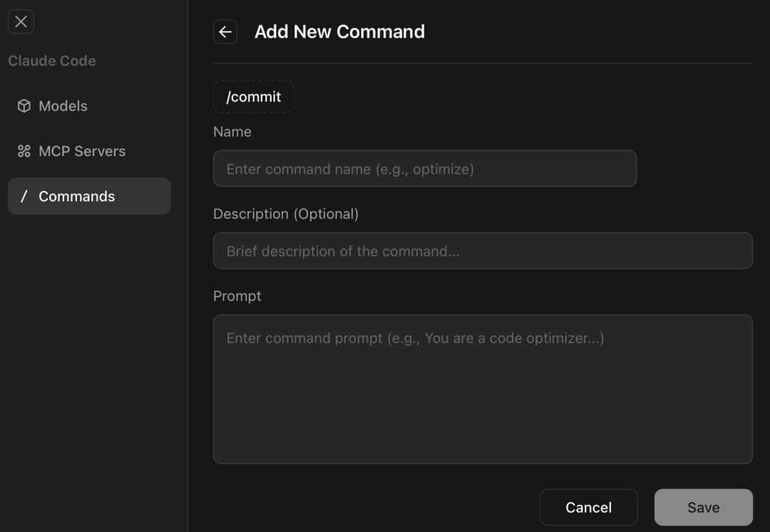Click the MCP Servers icon
770x532 pixels.
coord(24,150)
